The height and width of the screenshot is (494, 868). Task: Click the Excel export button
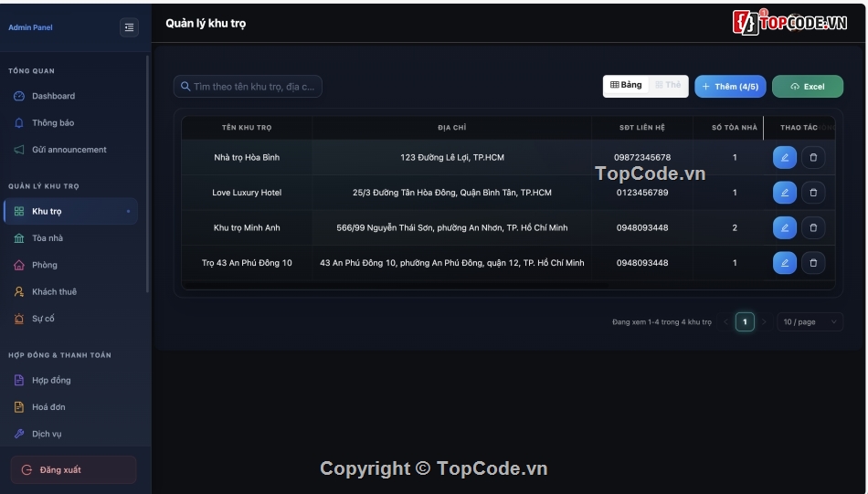point(807,87)
